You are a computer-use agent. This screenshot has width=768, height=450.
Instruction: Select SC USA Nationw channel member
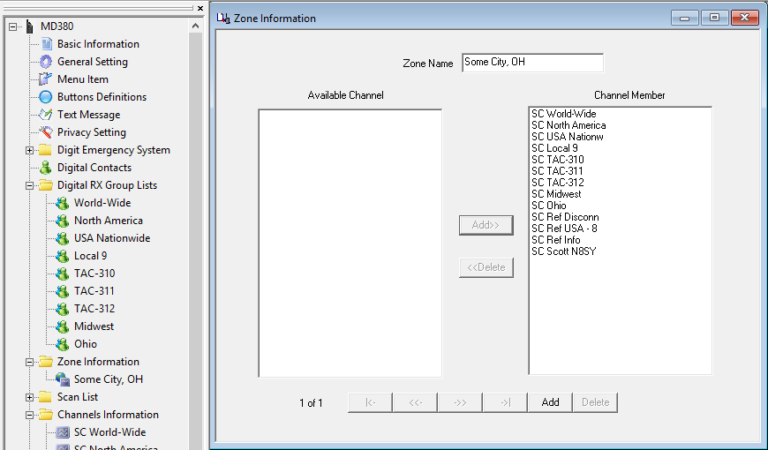[x=567, y=137]
